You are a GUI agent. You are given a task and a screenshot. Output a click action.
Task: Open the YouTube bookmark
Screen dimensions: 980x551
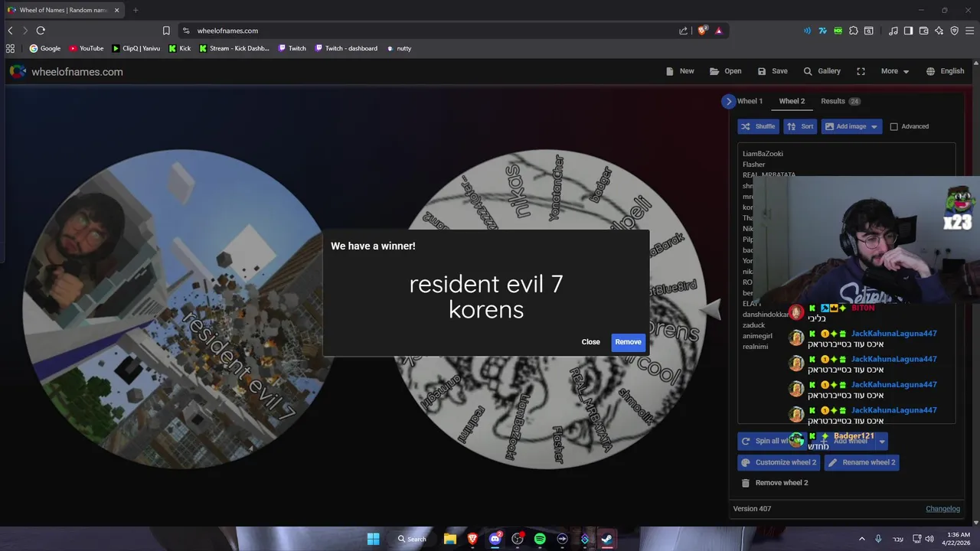tap(87, 48)
